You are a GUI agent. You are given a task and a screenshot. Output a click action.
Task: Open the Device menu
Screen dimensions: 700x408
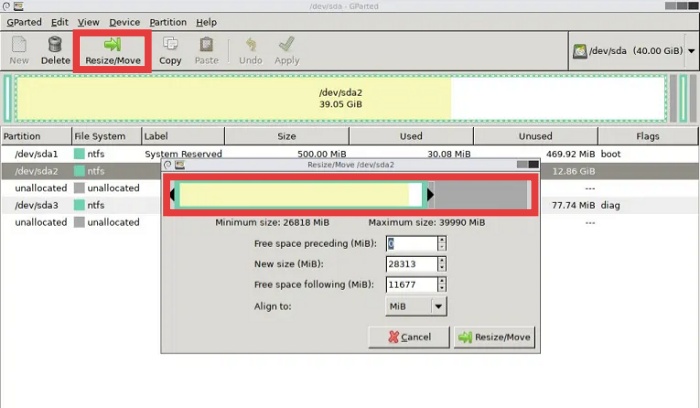pos(125,22)
